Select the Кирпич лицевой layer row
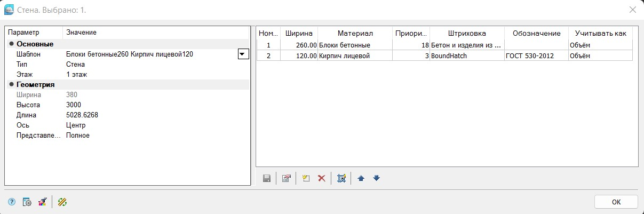The width and height of the screenshot is (644, 214). pos(444,56)
